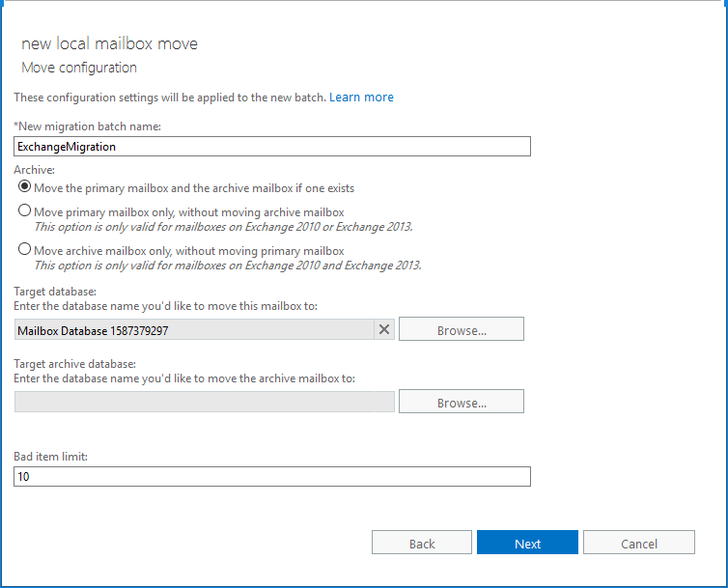728x588 pixels.
Task: Click the 'Archive:' section label
Action: [34, 169]
